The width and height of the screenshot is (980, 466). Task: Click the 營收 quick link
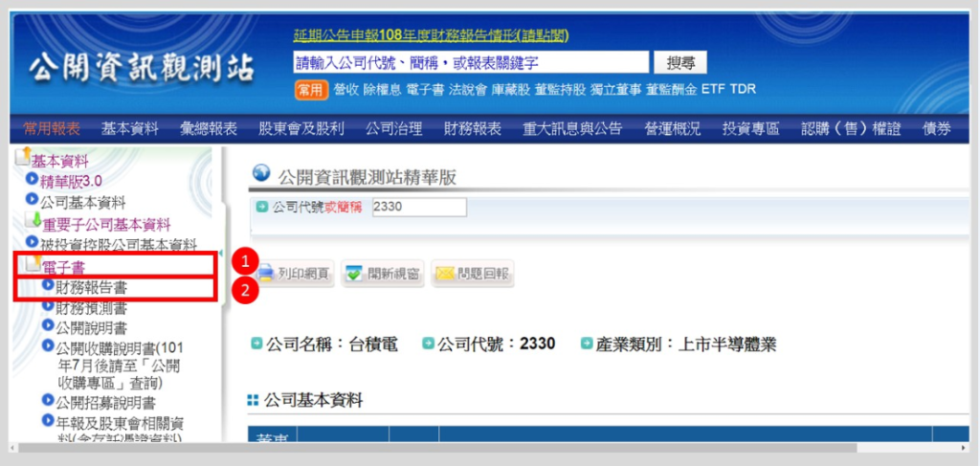346,89
